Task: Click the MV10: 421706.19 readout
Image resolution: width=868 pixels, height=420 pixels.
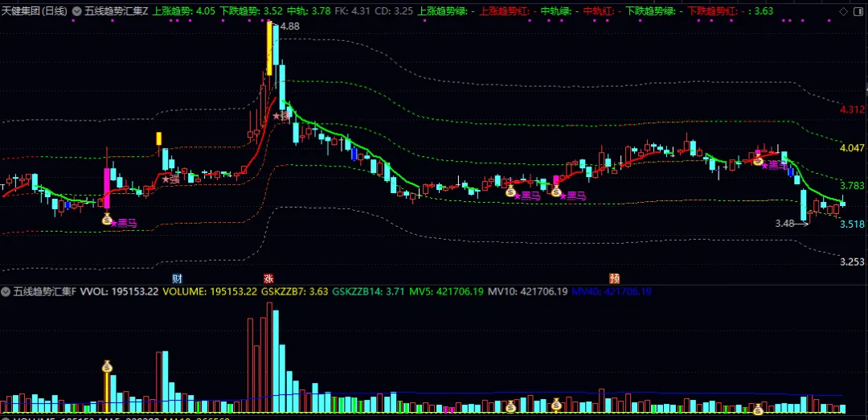Action: 527,291
